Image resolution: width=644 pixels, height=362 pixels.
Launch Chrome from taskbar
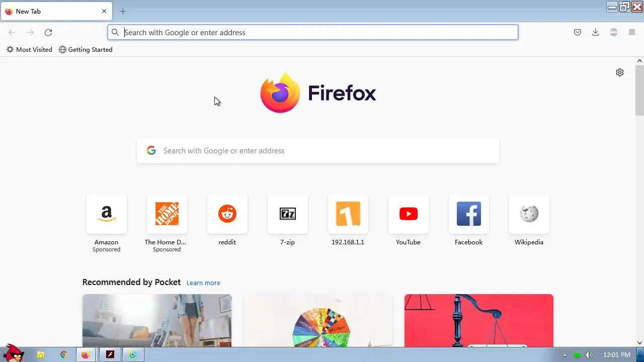pos(63,355)
